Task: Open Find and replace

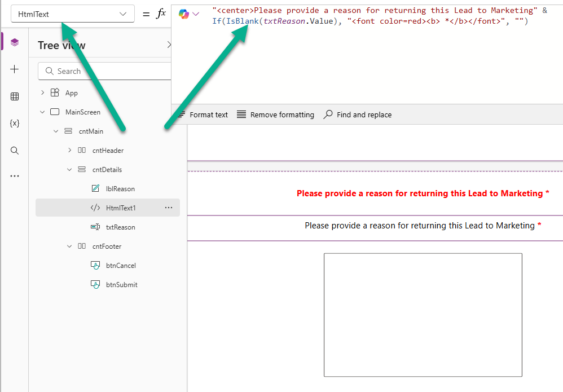Action: coord(357,114)
